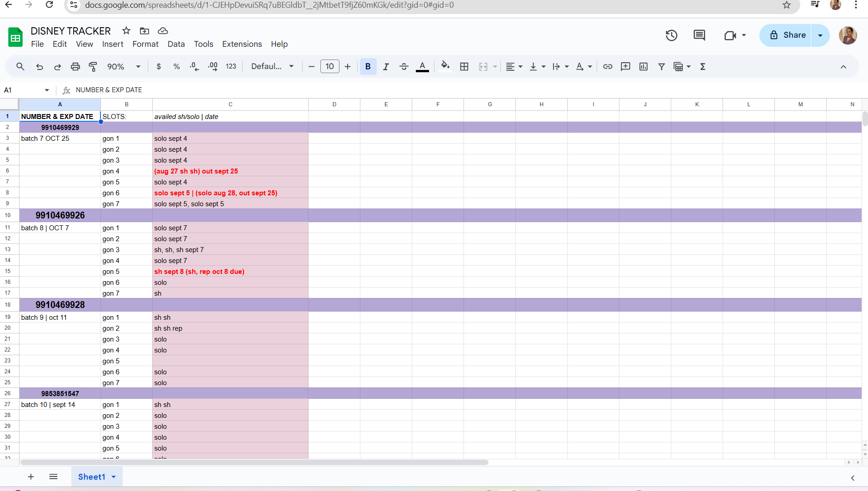Open the Tools menu
The image size is (868, 491).
[x=204, y=44]
